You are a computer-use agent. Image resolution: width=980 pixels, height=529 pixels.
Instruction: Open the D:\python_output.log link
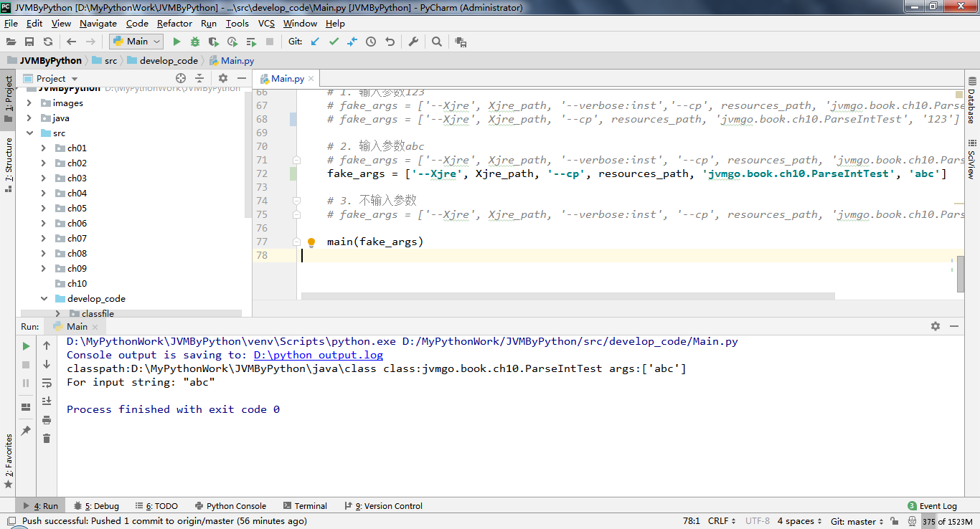click(319, 355)
